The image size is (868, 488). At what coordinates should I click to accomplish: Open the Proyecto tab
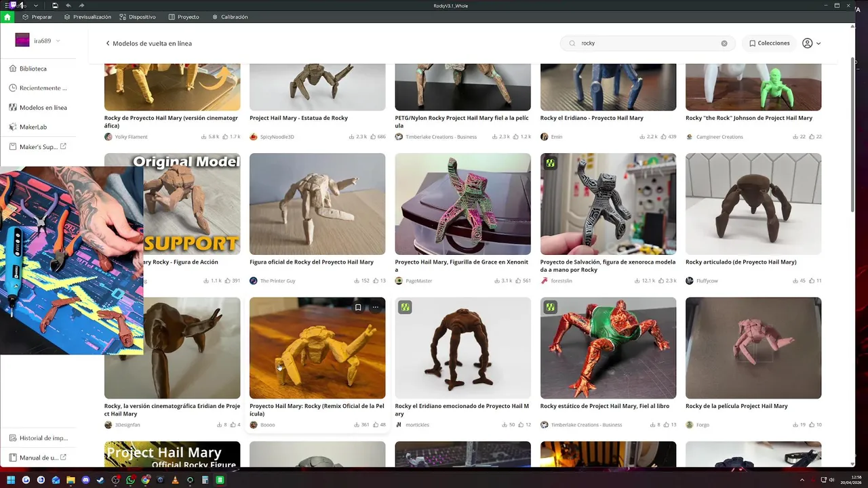(x=184, y=17)
